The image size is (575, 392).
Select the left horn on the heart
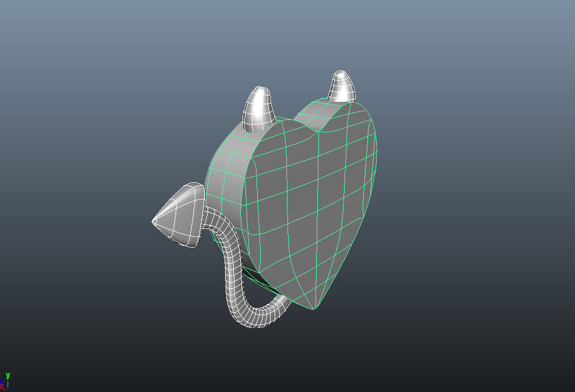point(259,110)
